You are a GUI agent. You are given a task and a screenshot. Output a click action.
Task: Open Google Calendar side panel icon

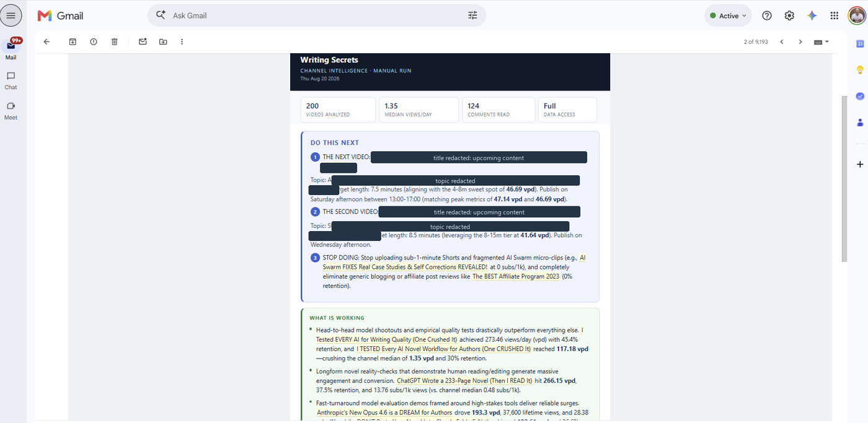point(860,43)
